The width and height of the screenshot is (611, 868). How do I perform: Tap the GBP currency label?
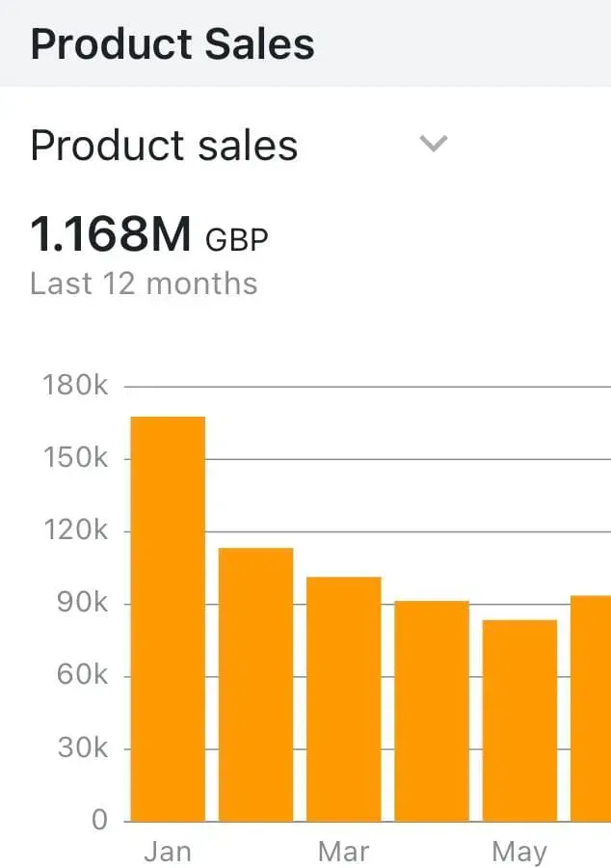pyautogui.click(x=237, y=240)
